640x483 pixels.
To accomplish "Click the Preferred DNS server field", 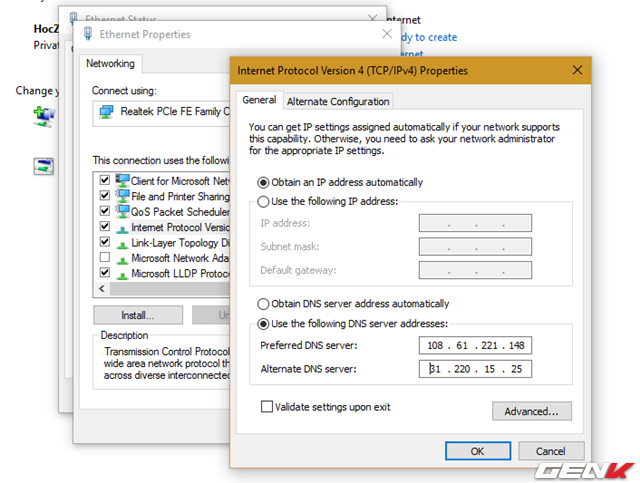I will click(475, 346).
